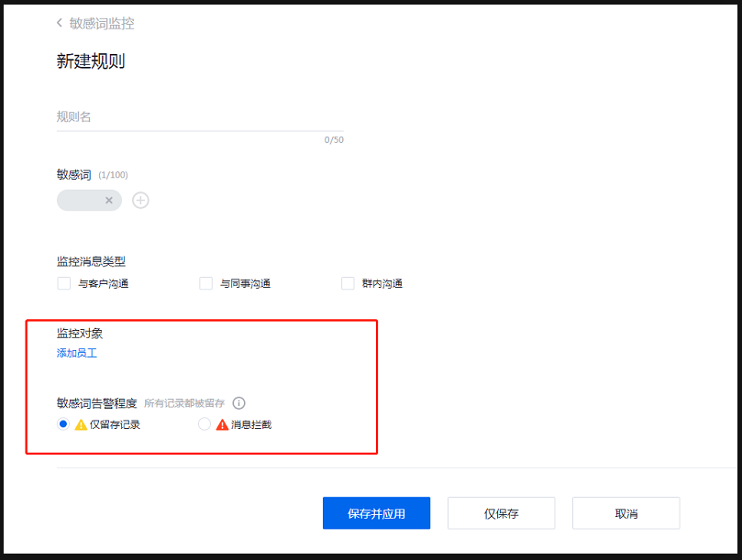Click the yellow warning icon by 仅留存记录

click(x=81, y=424)
